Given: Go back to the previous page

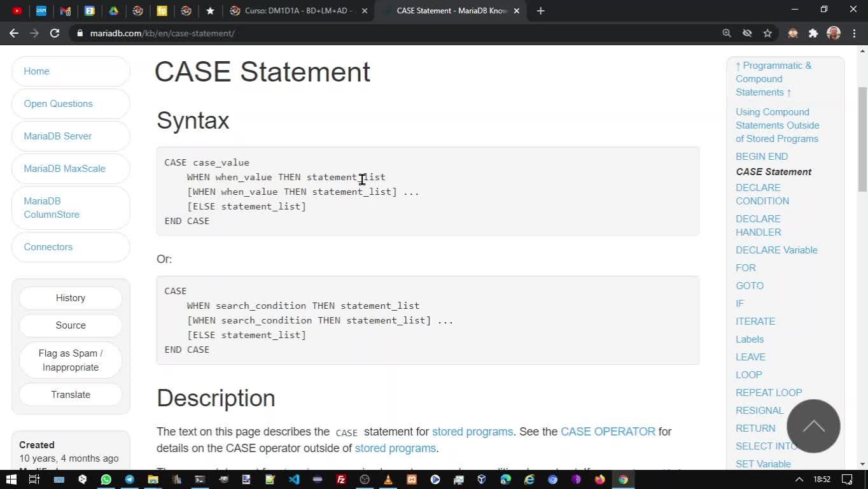Looking at the screenshot, I should pos(14,33).
